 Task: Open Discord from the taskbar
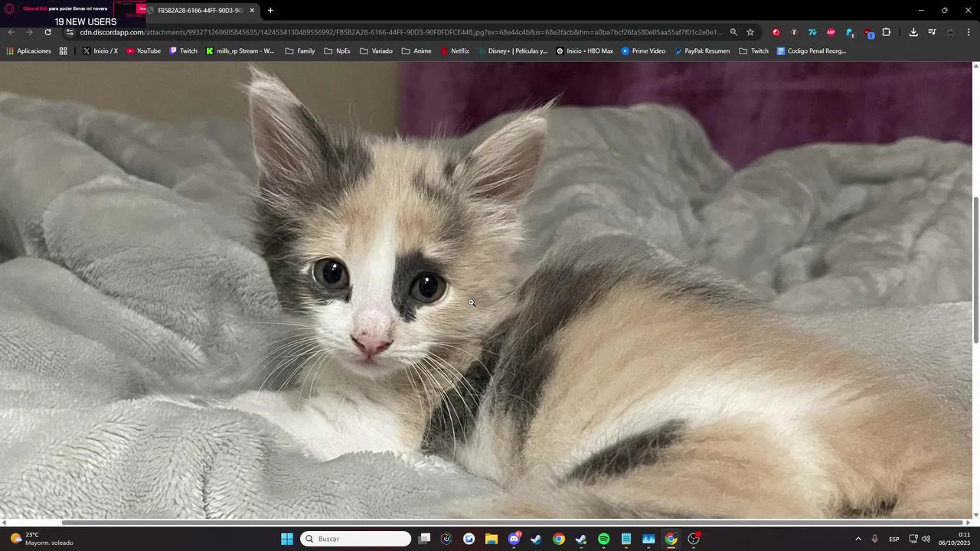pyautogui.click(x=514, y=539)
